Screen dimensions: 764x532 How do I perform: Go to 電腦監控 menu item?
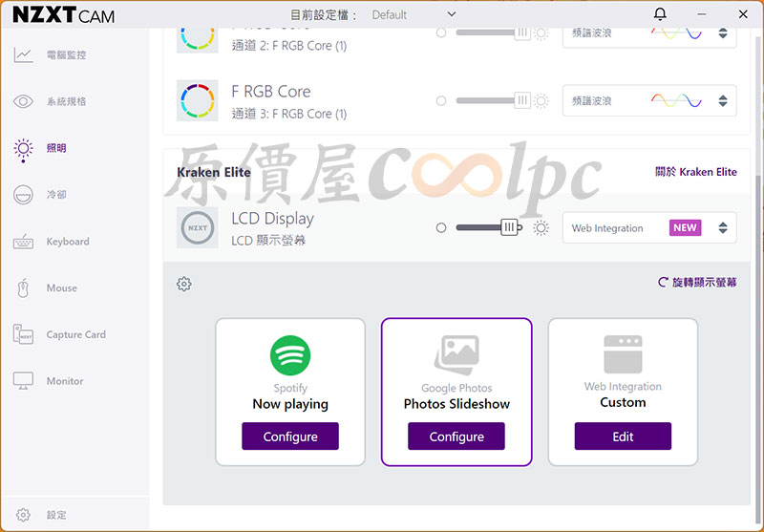(x=66, y=55)
